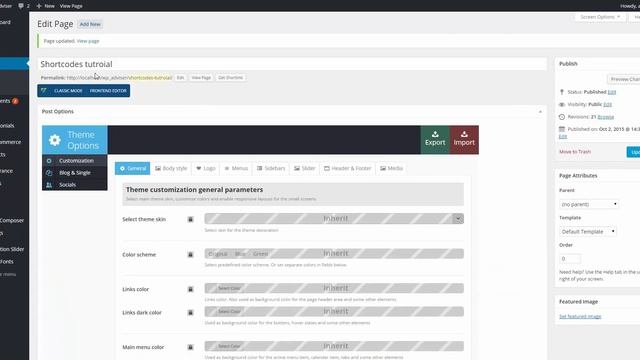
Task: Click the Classic Mode button
Action: coord(68,91)
